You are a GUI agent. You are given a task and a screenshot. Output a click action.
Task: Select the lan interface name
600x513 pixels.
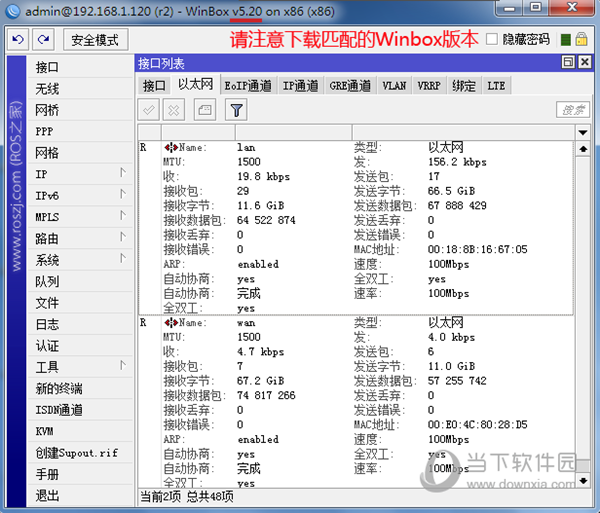(246, 148)
